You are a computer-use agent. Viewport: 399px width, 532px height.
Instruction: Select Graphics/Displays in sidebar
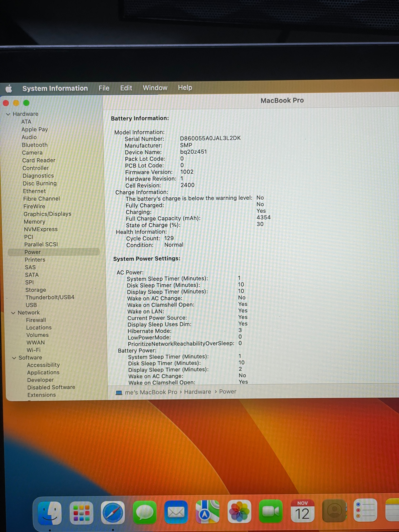click(x=47, y=214)
